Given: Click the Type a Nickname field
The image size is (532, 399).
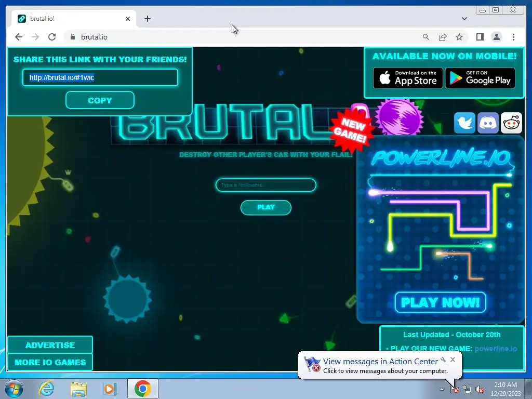Looking at the screenshot, I should point(266,185).
